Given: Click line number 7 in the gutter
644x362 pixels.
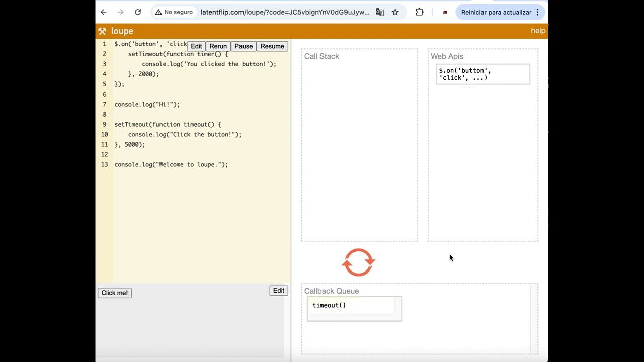Looking at the screenshot, I should click(105, 104).
